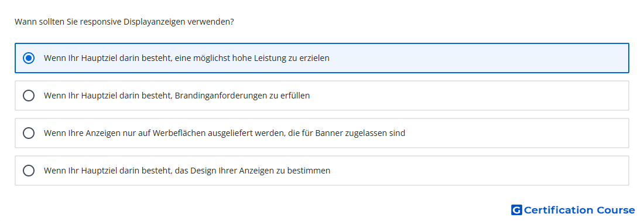Click the word 'Design' in the fourth answer
This screenshot has width=644, height=221.
pos(201,171)
